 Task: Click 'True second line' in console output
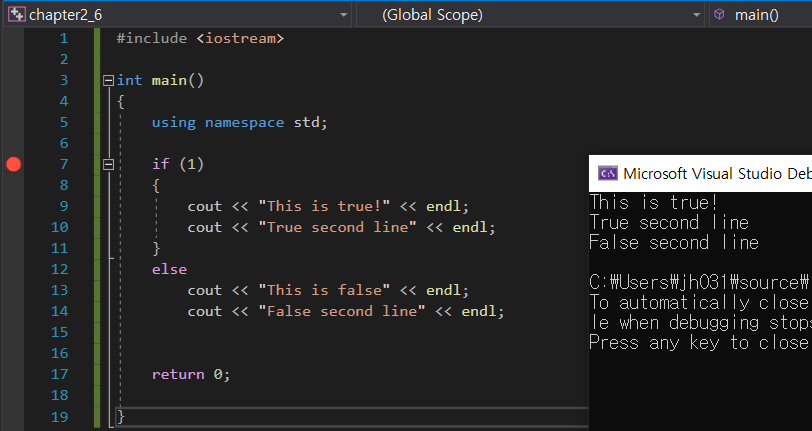coord(669,223)
